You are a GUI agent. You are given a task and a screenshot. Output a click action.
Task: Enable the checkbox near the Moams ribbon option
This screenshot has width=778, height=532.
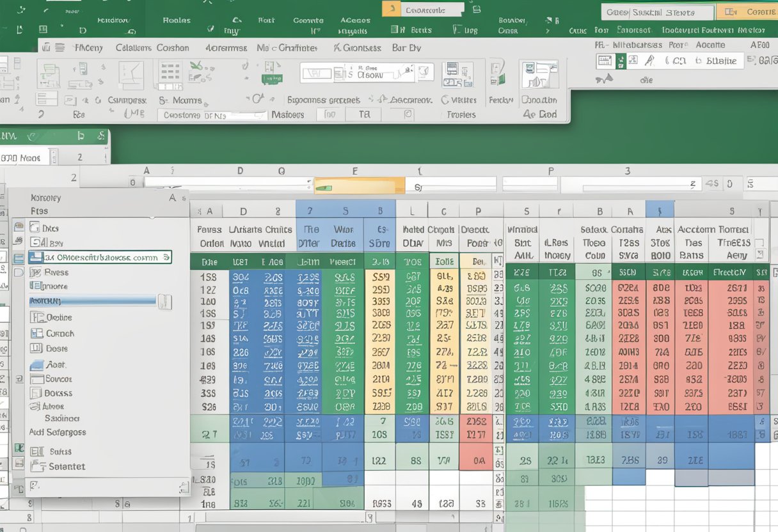pos(164,100)
